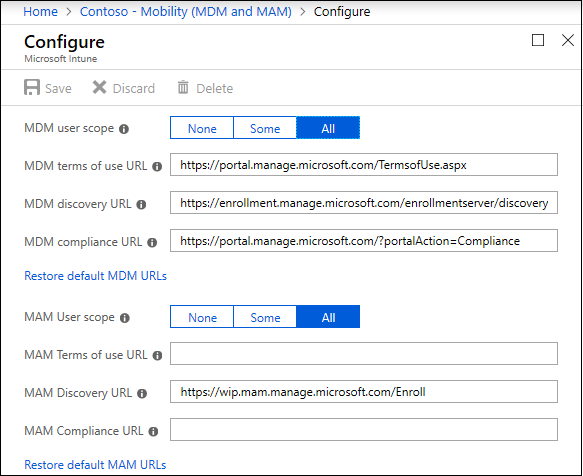Click the empty MAM Compliance URL field
The width and height of the screenshot is (583, 476).
364,430
